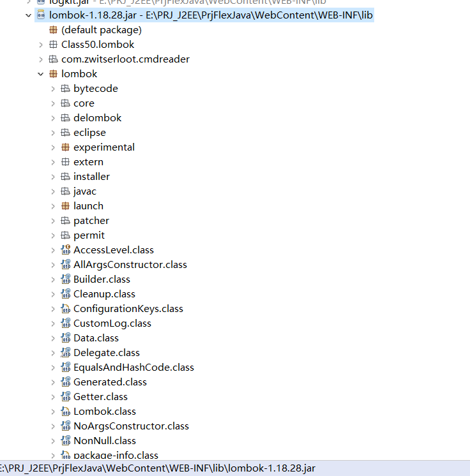Select lombok-1.18.28.jar library entry
Image resolution: width=470 pixels, height=476 pixels.
point(211,15)
